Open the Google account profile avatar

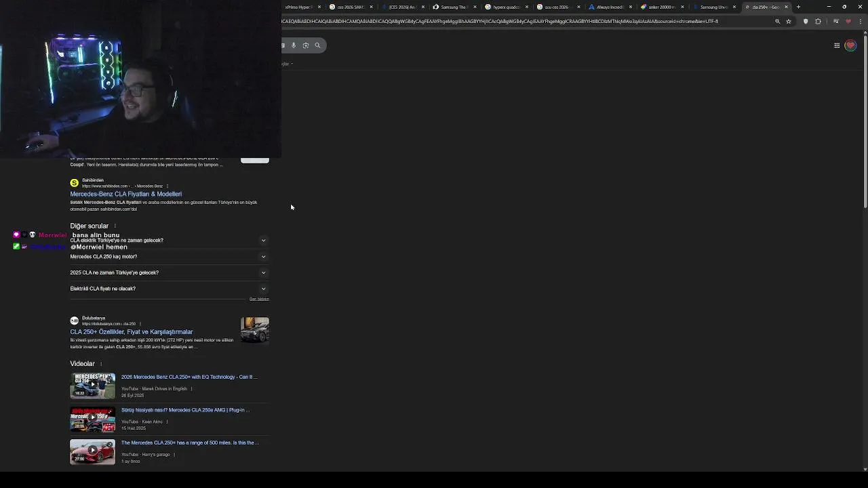pyautogui.click(x=850, y=45)
